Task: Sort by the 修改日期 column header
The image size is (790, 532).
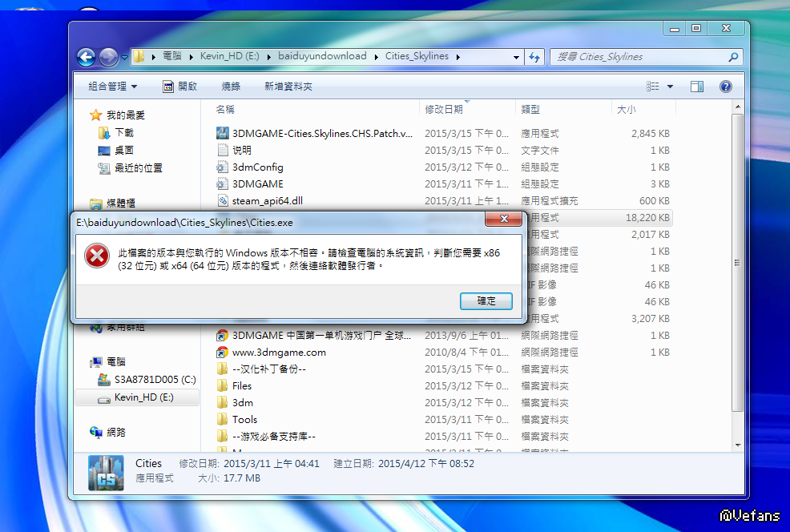Action: (x=444, y=109)
